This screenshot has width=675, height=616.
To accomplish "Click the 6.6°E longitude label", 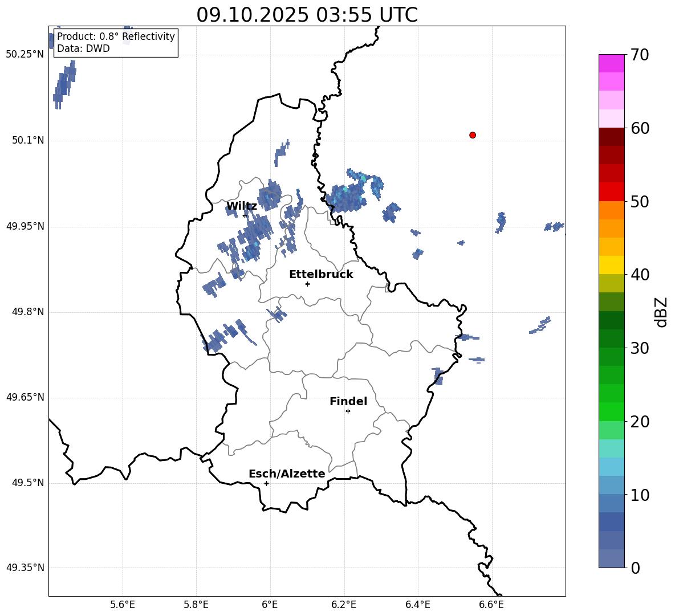I will [491, 605].
